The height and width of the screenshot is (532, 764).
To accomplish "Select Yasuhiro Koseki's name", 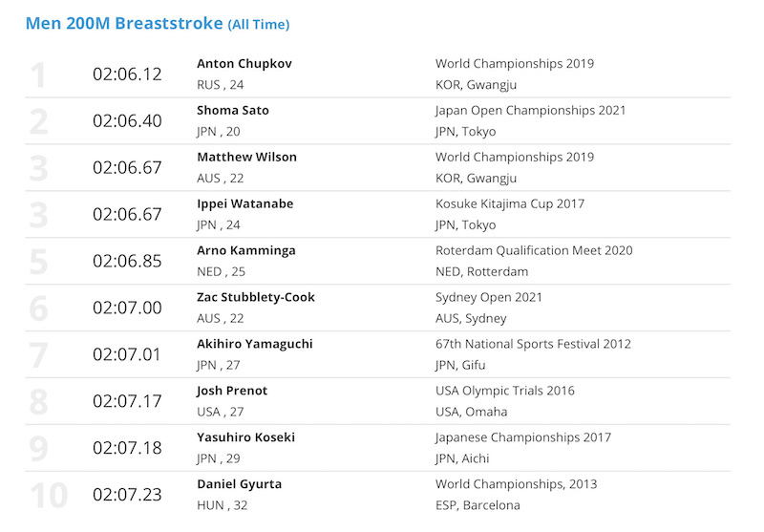I will [245, 437].
